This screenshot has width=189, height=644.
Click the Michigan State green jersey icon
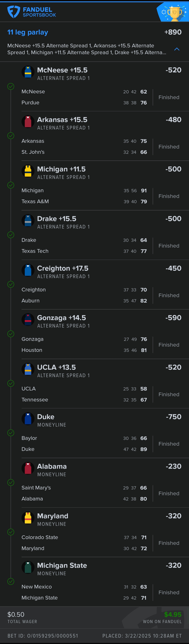[28, 567]
